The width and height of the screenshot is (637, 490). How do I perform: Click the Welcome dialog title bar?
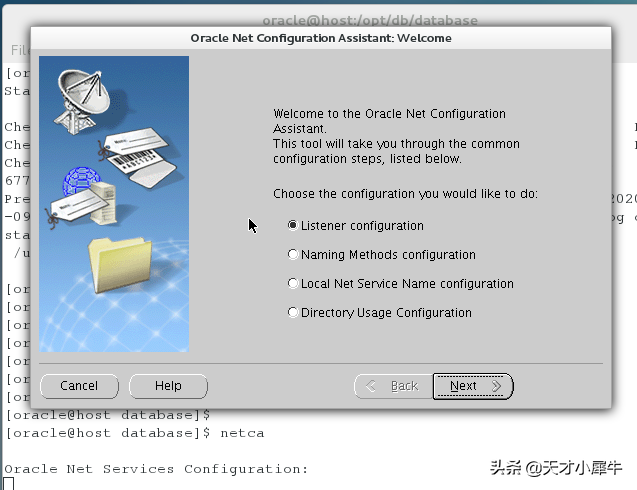point(321,38)
